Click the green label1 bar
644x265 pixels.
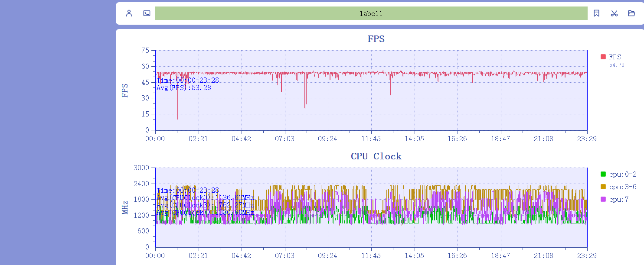371,13
